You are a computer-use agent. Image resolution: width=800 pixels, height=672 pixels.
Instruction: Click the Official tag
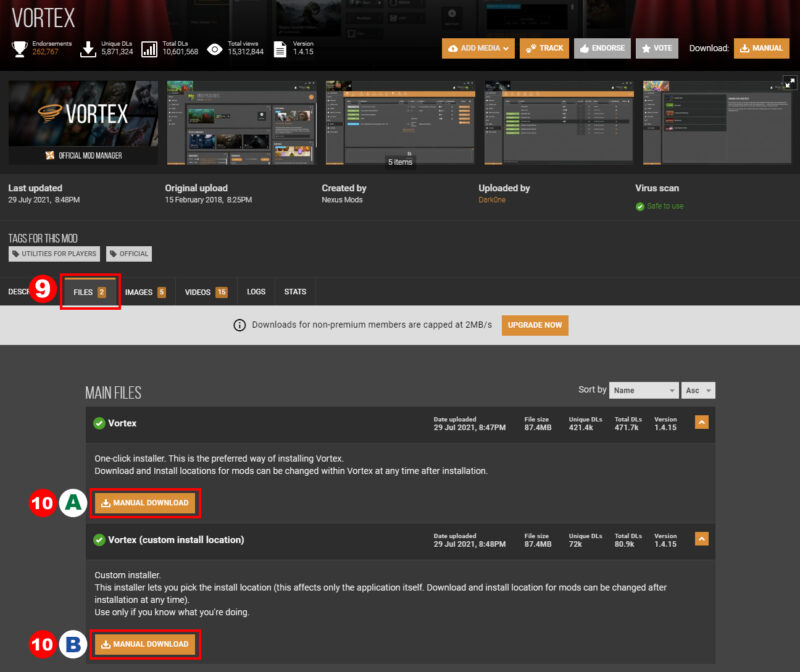click(x=129, y=254)
